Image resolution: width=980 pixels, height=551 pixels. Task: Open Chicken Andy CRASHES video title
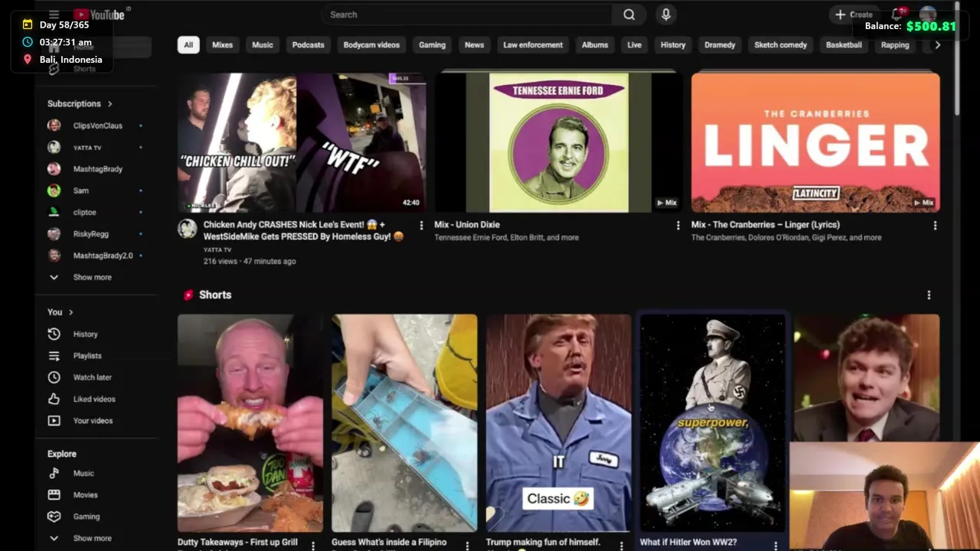(x=303, y=230)
